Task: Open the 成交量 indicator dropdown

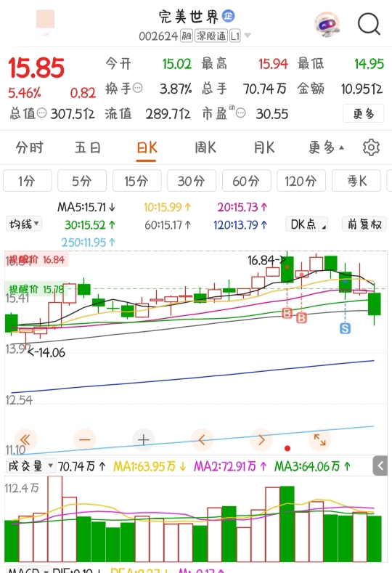Action: point(31,466)
